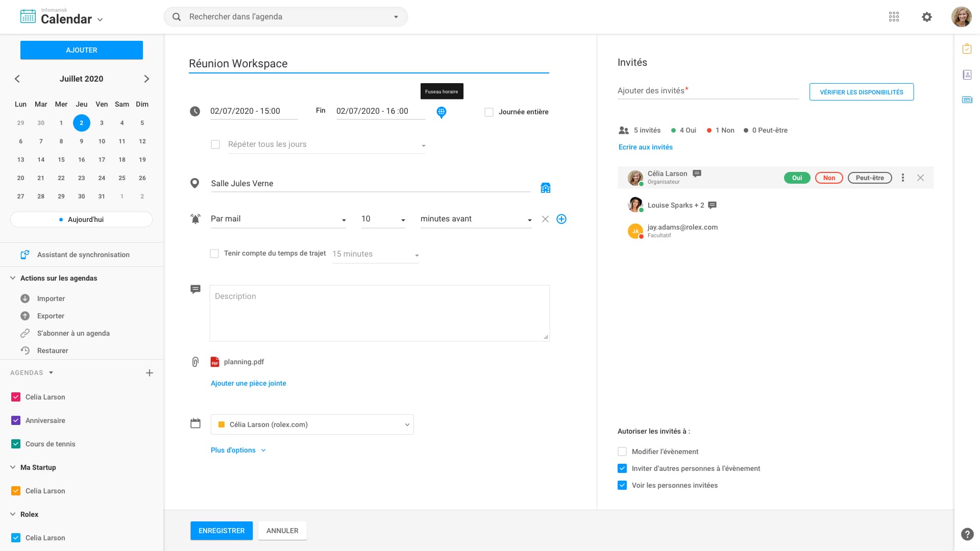The height and width of the screenshot is (551, 980).
Task: Open the Célia Larson (rolex.com) agenda selector
Action: click(312, 424)
